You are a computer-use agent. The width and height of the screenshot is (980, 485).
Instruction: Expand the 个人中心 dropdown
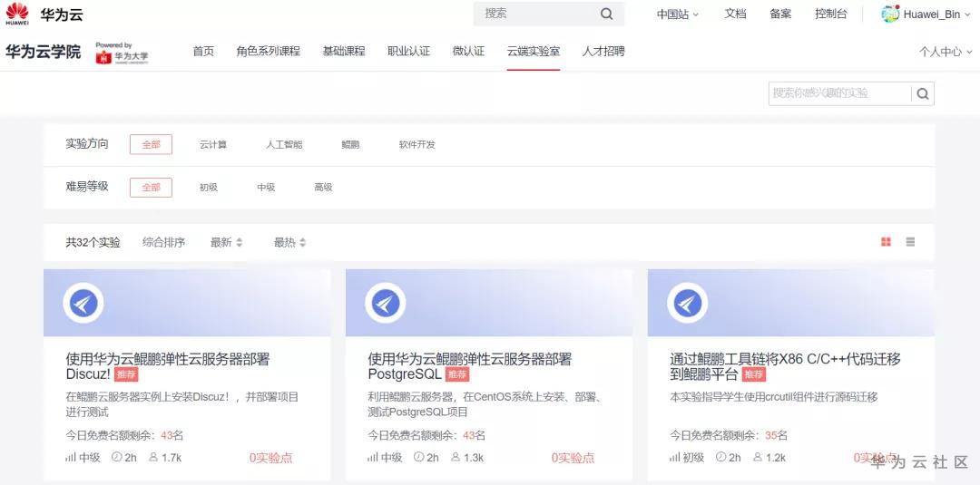pos(945,52)
